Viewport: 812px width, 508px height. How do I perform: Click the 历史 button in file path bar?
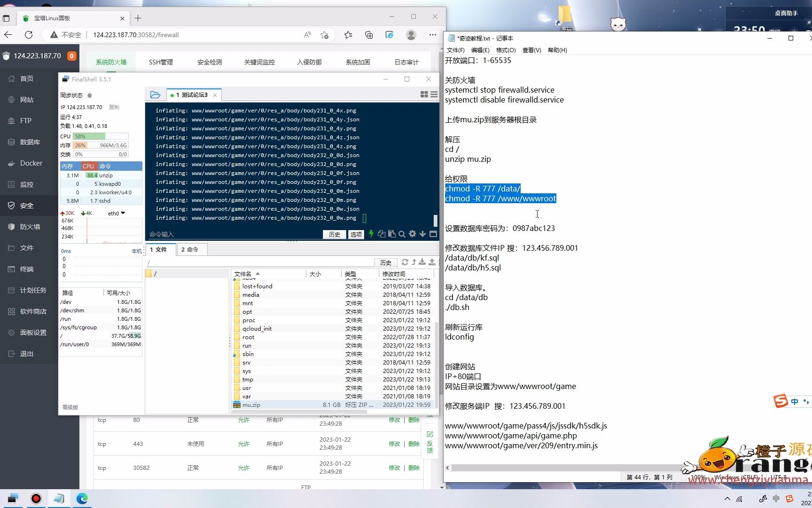[386, 262]
